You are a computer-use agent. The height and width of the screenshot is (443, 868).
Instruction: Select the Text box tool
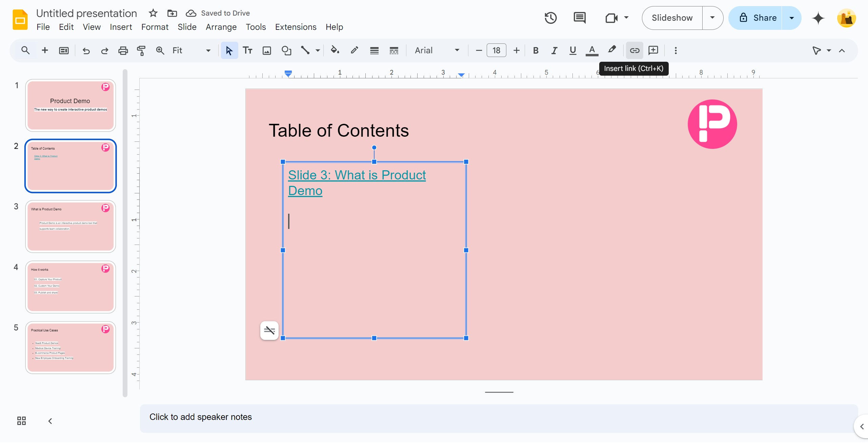[x=247, y=51]
